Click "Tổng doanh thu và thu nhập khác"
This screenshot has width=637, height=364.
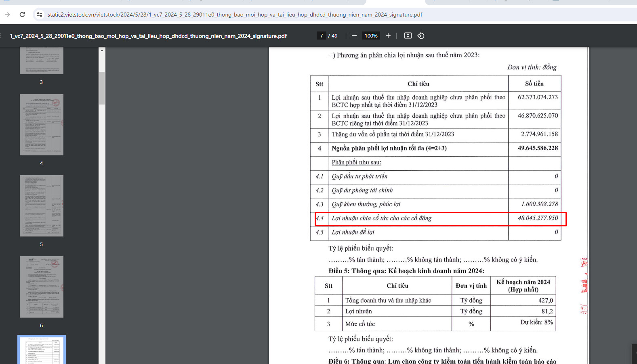click(x=388, y=300)
